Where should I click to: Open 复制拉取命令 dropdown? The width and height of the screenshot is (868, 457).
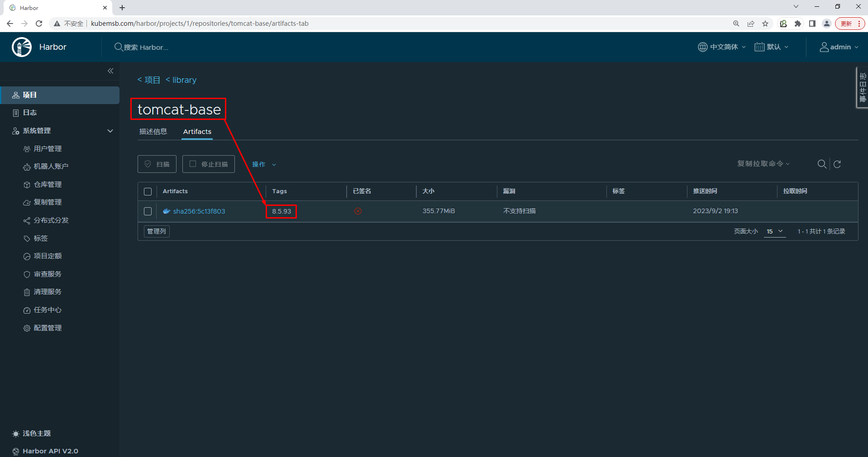(763, 164)
